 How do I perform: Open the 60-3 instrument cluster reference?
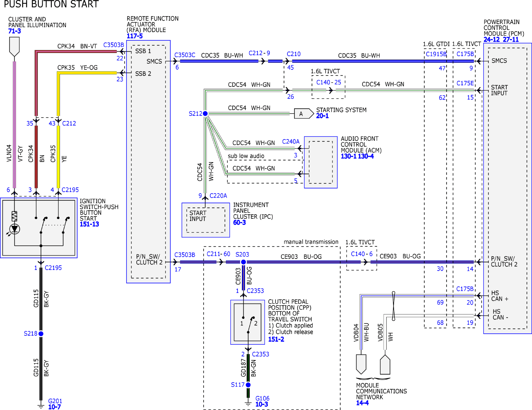(240, 222)
